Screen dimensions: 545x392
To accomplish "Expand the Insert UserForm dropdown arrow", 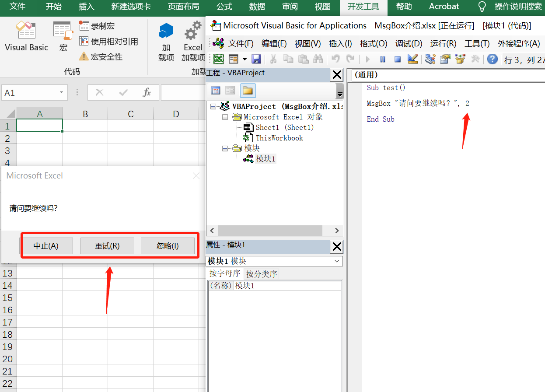I will (x=245, y=59).
